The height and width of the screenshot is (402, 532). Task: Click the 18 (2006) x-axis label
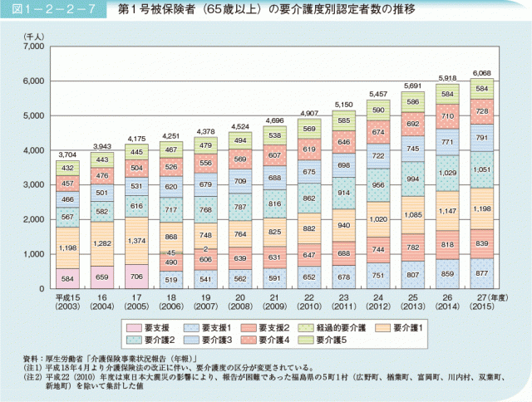[171, 302]
